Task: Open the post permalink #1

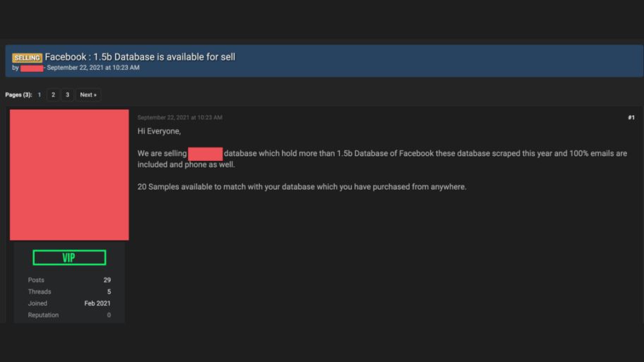Action: click(x=631, y=117)
